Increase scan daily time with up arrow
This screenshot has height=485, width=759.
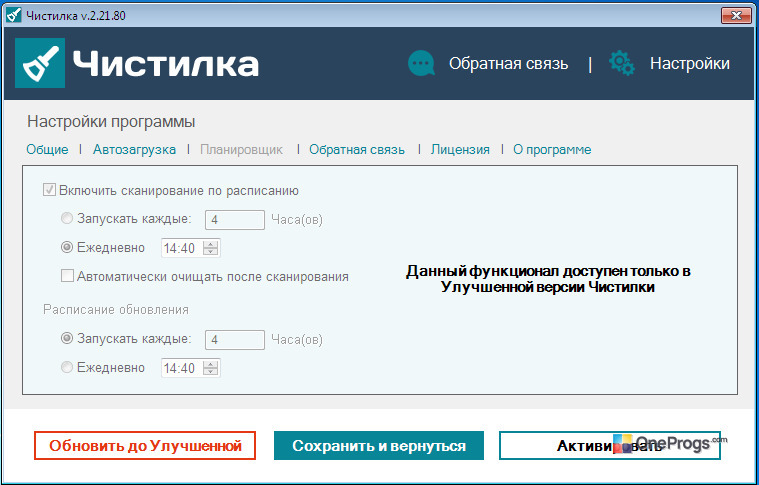tap(211, 244)
